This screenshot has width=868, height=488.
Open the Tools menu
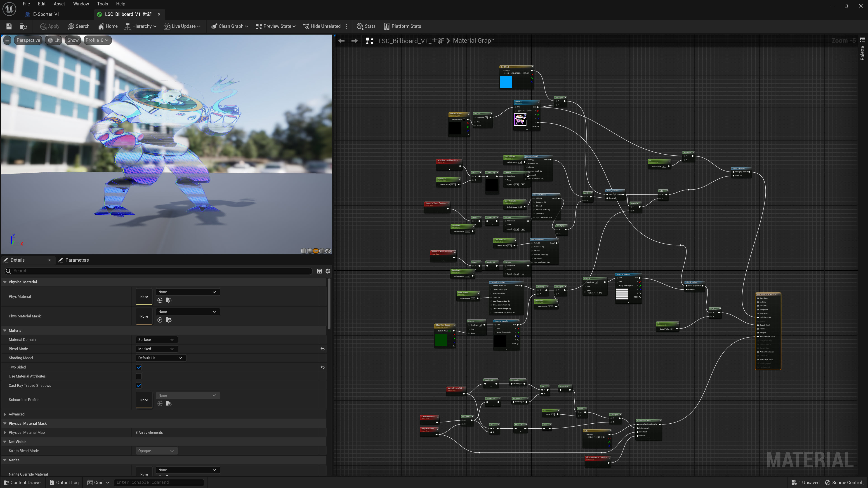coord(102,4)
